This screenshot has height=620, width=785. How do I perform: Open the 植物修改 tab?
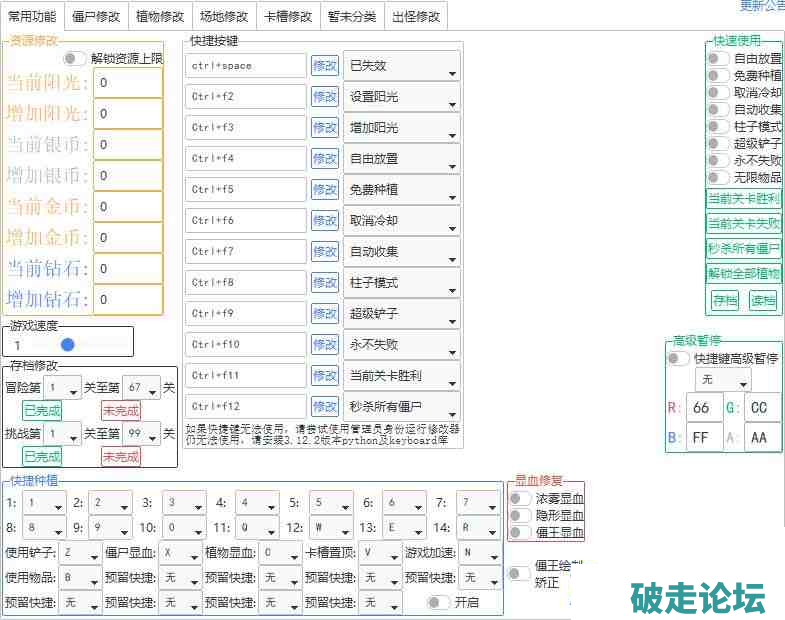(x=159, y=16)
